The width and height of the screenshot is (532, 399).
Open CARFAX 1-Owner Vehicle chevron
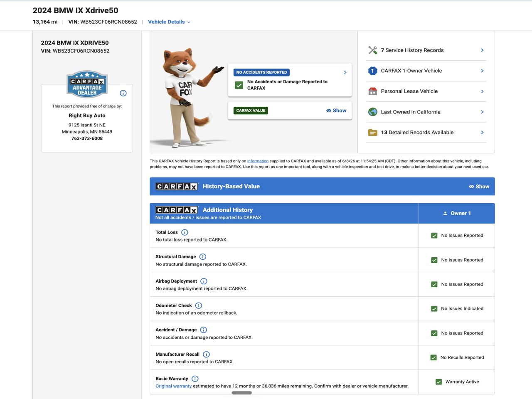coord(482,71)
